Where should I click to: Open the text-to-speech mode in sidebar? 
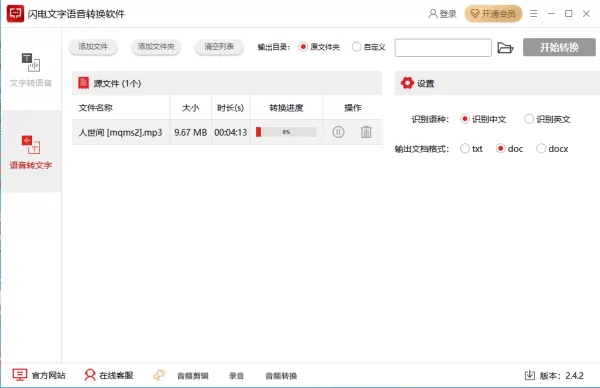coord(31,70)
